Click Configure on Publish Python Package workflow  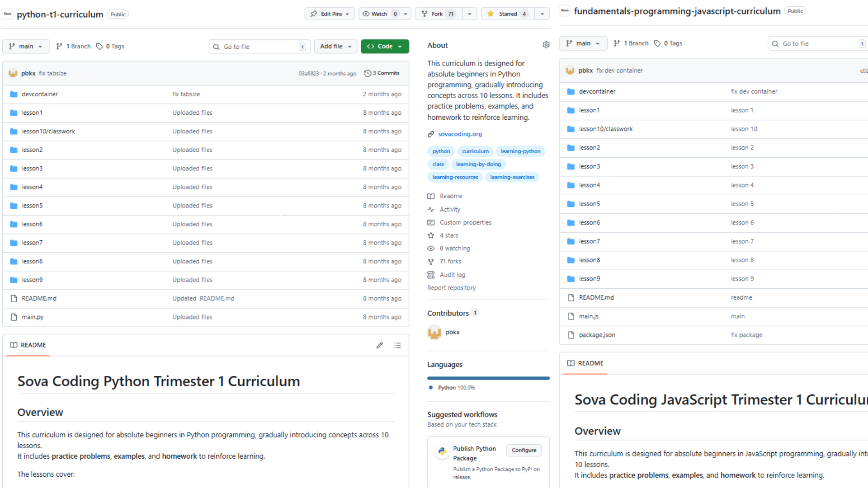(524, 450)
